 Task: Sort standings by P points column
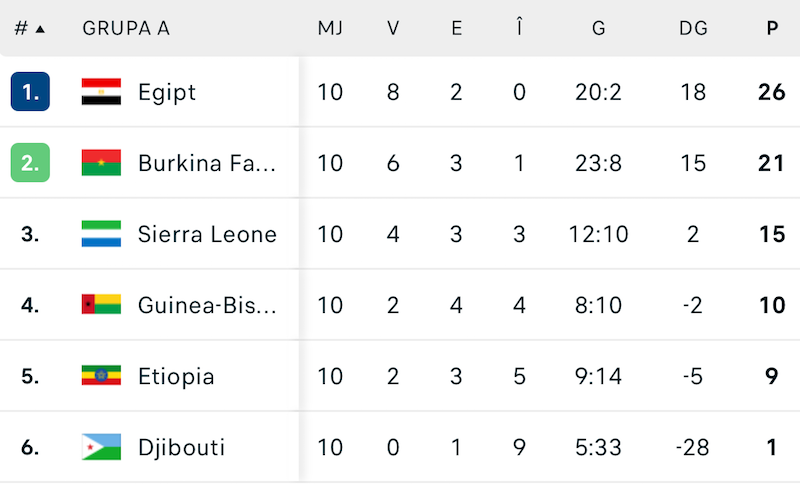coord(772,28)
